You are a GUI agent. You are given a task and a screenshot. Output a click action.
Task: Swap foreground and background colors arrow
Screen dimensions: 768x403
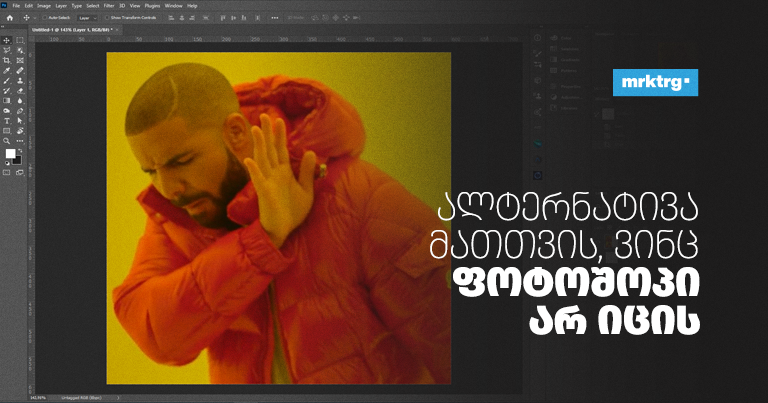[x=20, y=151]
